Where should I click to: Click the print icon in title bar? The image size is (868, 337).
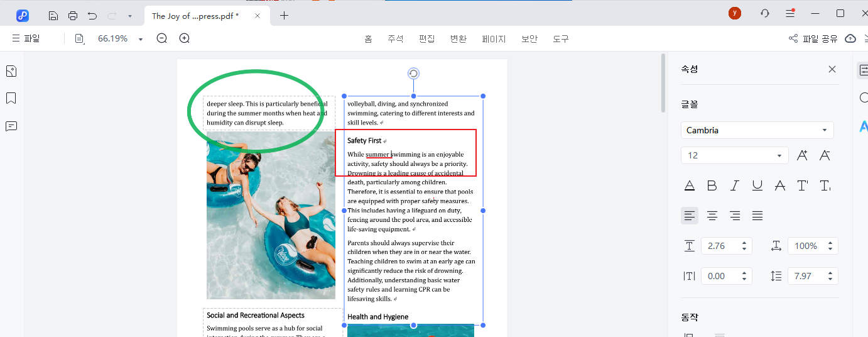click(x=73, y=16)
